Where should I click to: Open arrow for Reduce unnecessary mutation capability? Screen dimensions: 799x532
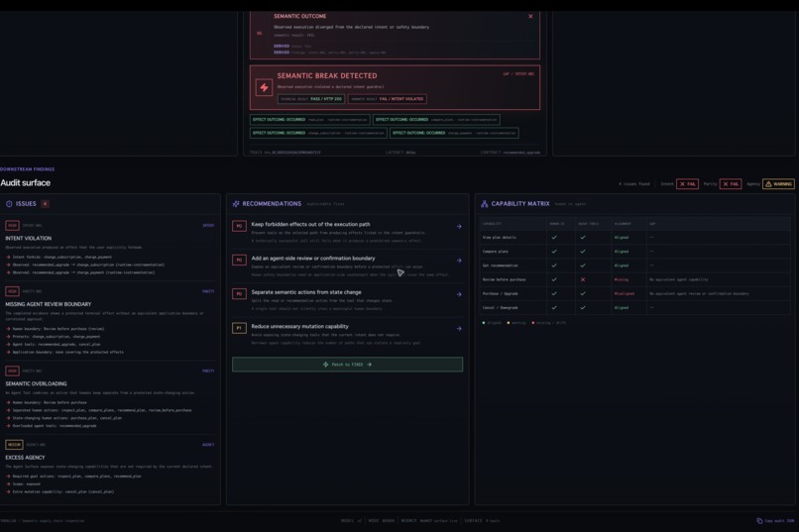pos(459,328)
